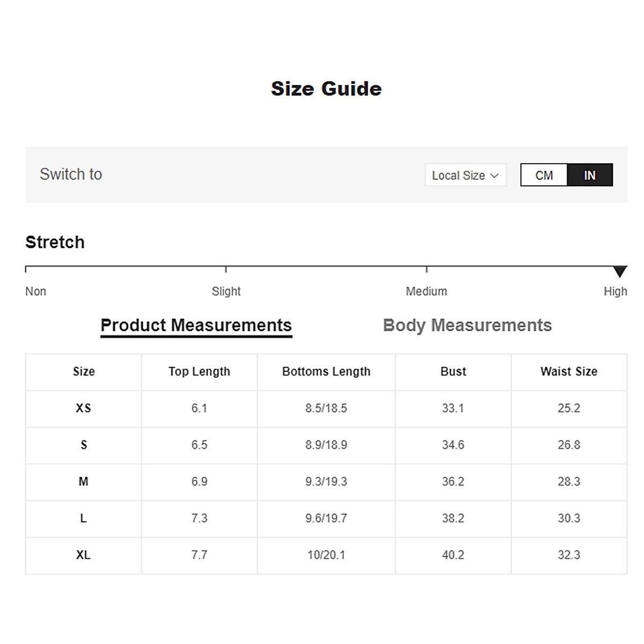Select the IN unit toggle

click(589, 175)
